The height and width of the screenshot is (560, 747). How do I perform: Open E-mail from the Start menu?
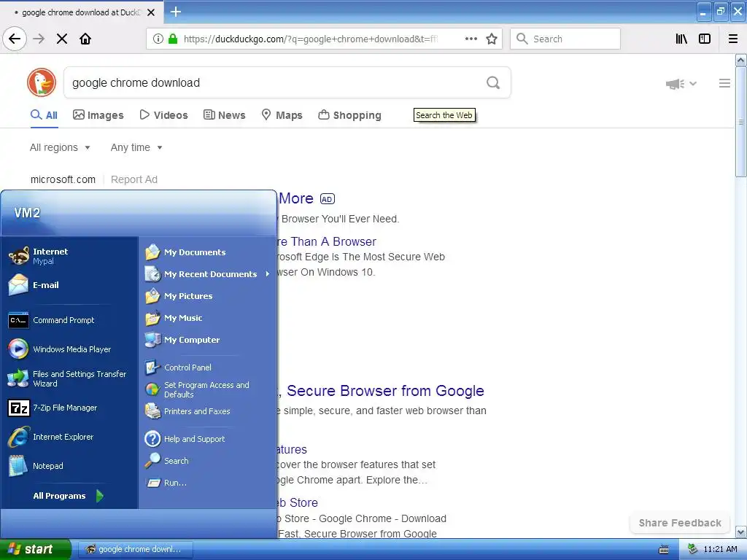click(x=69, y=285)
